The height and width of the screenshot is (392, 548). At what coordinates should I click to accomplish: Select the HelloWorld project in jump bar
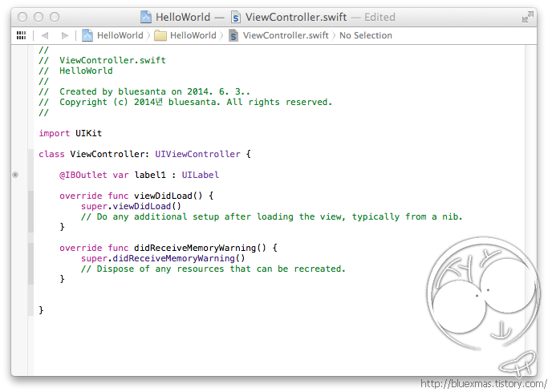[112, 35]
